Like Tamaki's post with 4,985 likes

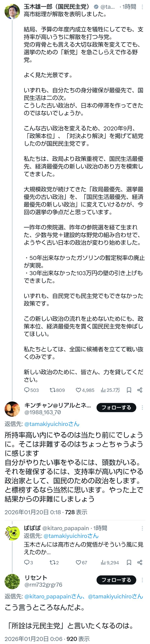(x=79, y=390)
